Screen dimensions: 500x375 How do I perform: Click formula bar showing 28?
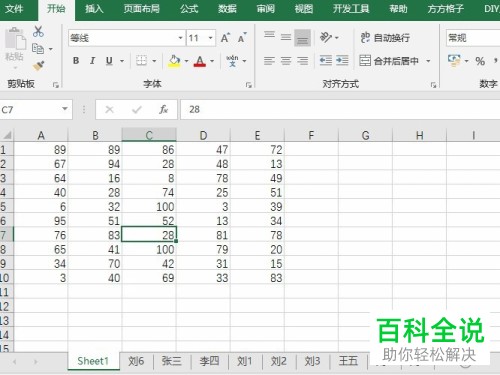coord(340,109)
